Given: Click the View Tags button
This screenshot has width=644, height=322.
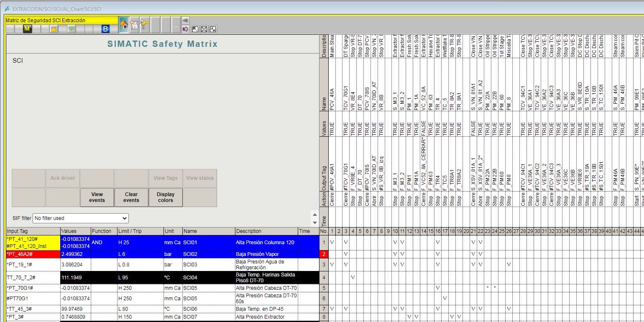Looking at the screenshot, I should [x=166, y=178].
